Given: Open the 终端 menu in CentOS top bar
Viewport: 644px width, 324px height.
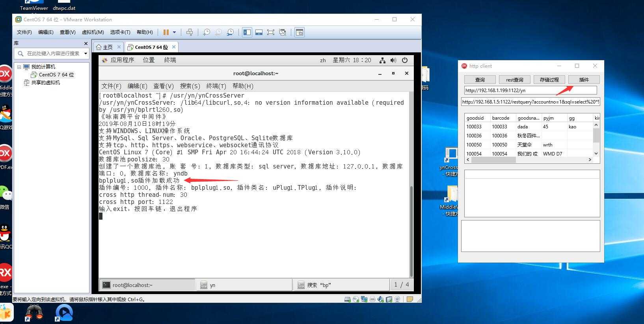Looking at the screenshot, I should 170,60.
